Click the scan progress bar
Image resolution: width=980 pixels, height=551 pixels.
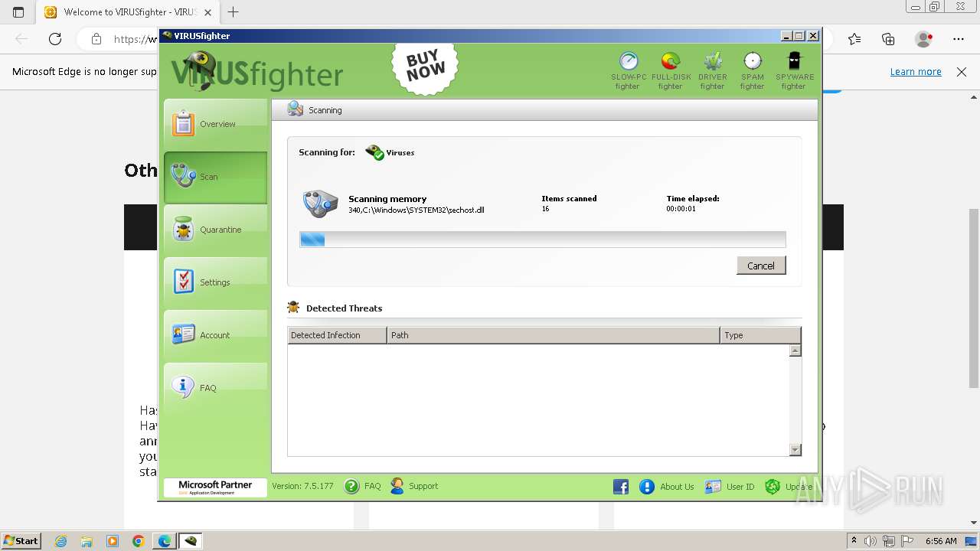tap(543, 240)
